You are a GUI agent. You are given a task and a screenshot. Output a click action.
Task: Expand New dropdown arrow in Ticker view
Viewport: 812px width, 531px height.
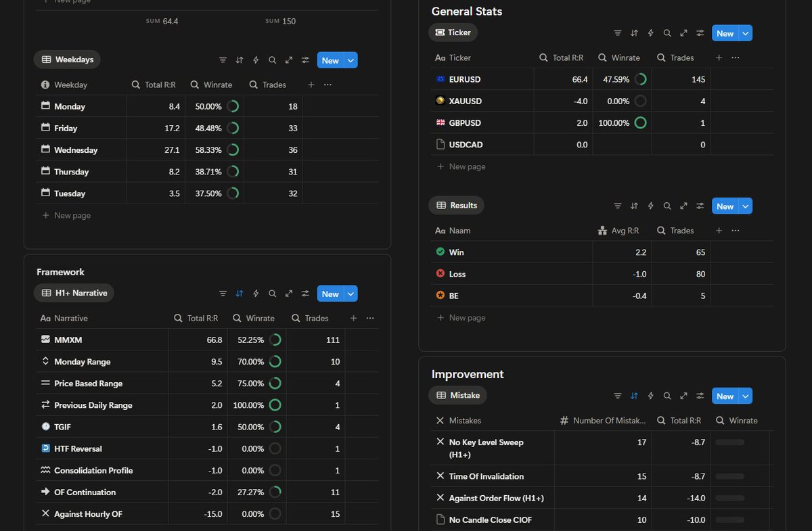(746, 33)
